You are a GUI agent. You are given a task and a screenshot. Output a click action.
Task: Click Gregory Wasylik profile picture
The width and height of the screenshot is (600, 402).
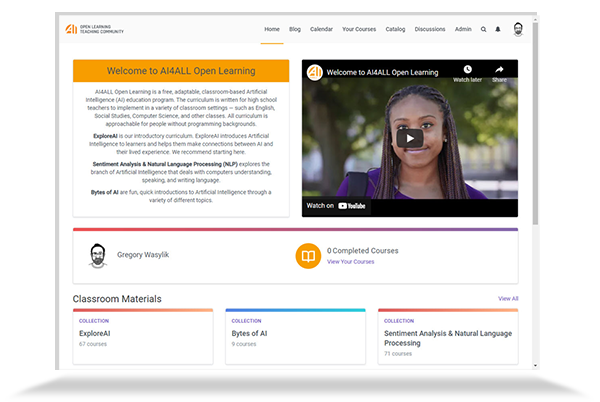(x=98, y=255)
